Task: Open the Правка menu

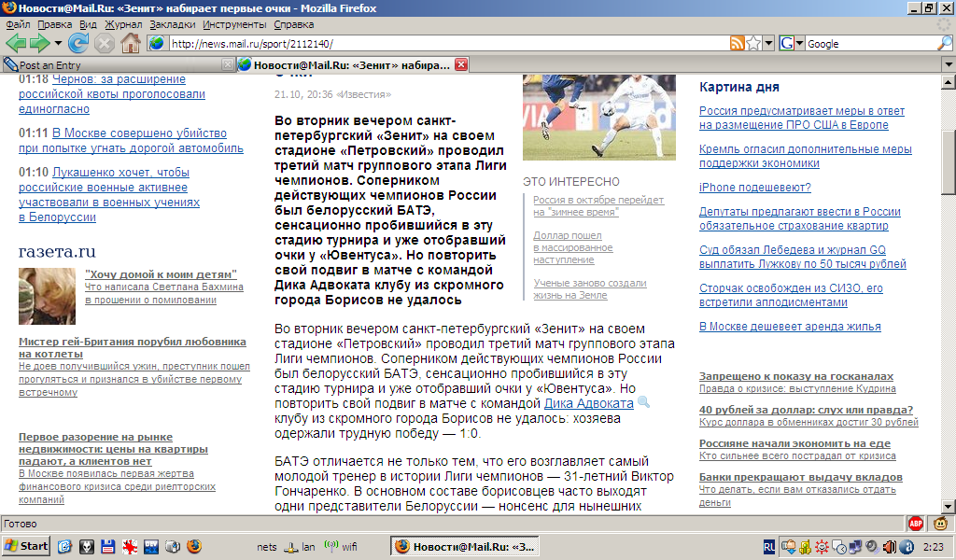Action: [55, 24]
